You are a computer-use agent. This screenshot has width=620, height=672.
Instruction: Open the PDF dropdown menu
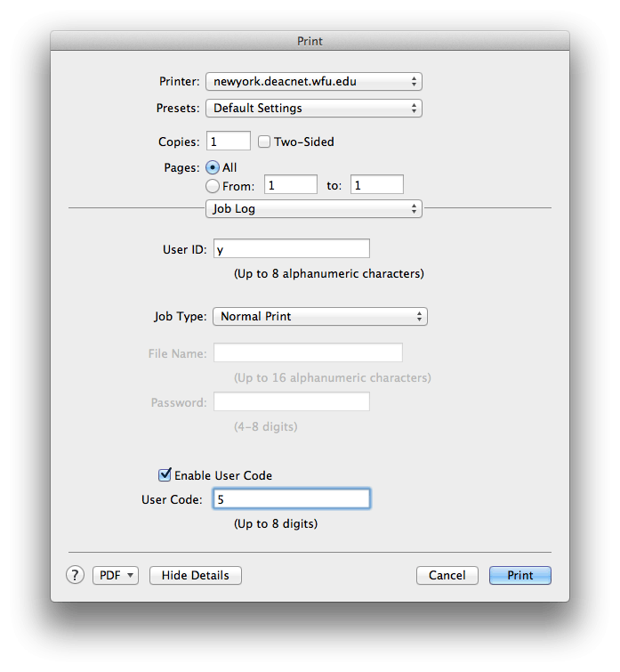pyautogui.click(x=116, y=575)
